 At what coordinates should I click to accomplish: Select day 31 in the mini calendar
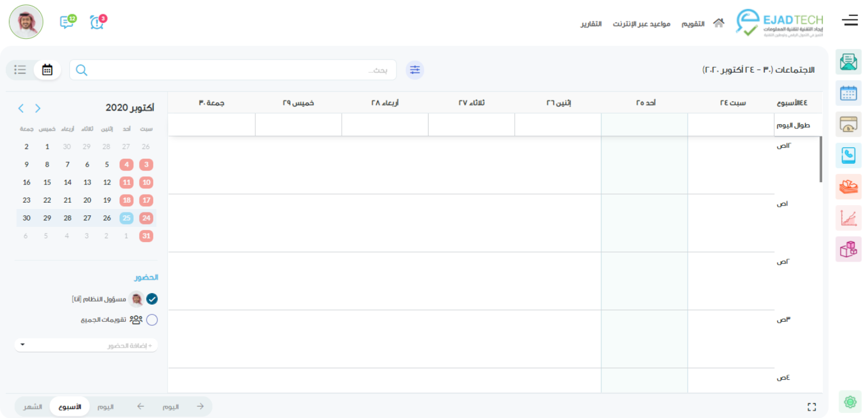[x=146, y=236]
